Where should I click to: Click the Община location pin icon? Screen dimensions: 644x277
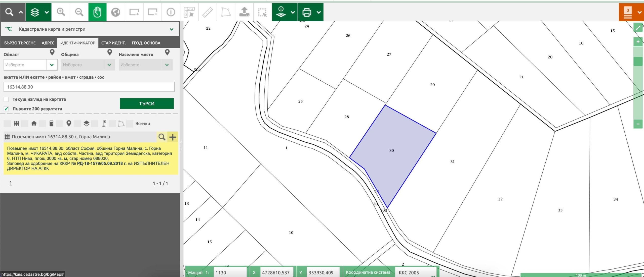(x=110, y=52)
